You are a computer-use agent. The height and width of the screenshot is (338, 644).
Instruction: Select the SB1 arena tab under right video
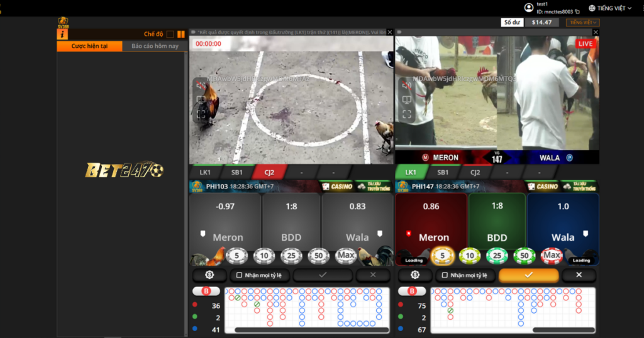(443, 172)
